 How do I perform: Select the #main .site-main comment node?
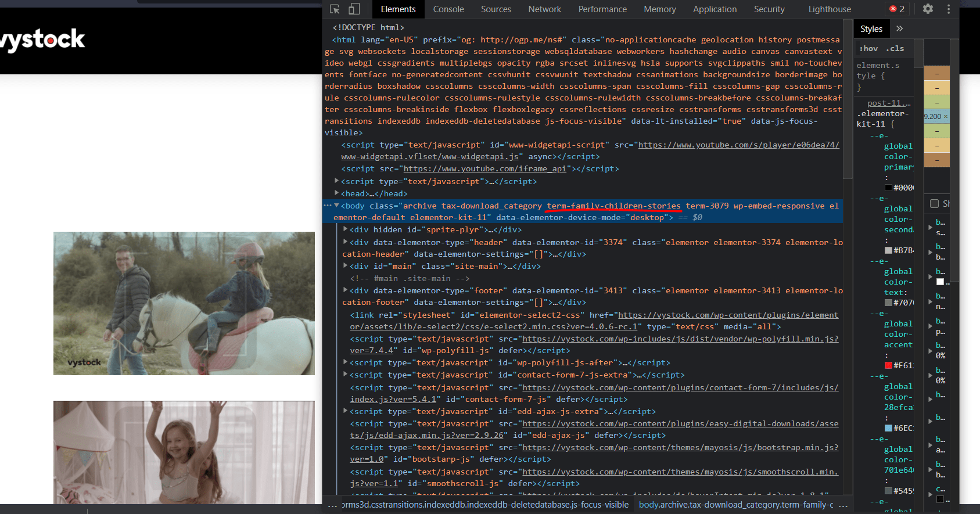[410, 278]
